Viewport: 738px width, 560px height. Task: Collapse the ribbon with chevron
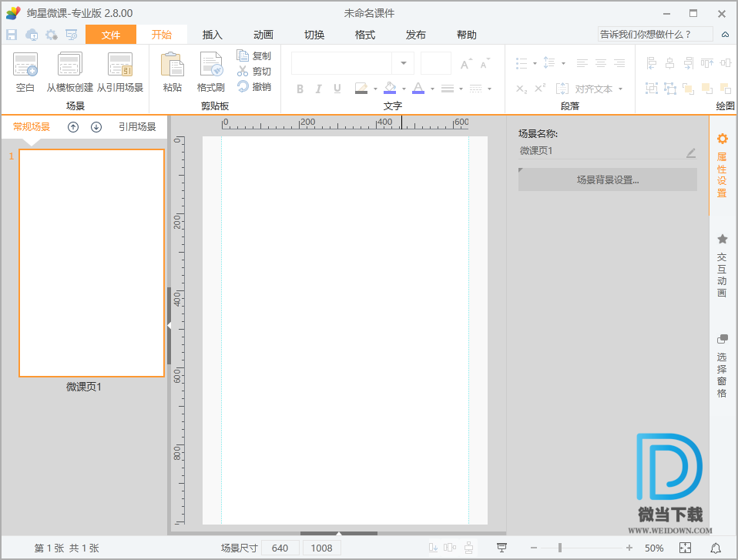(x=726, y=35)
